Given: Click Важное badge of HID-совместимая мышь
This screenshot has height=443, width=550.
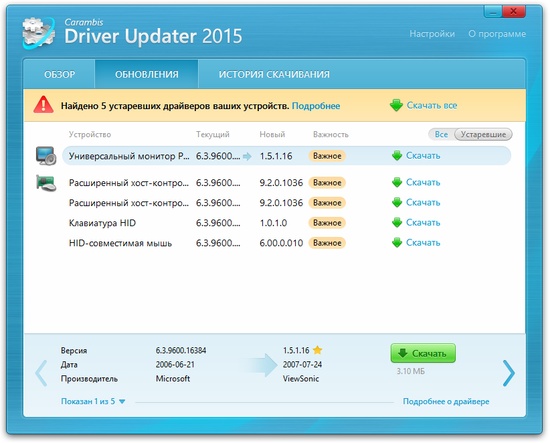Looking at the screenshot, I should [x=327, y=243].
